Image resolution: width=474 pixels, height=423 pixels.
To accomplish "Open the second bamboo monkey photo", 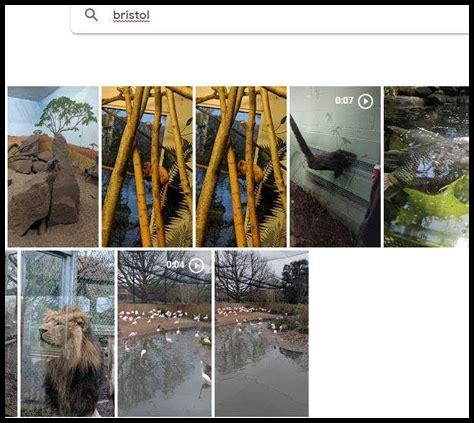I will pyautogui.click(x=241, y=167).
